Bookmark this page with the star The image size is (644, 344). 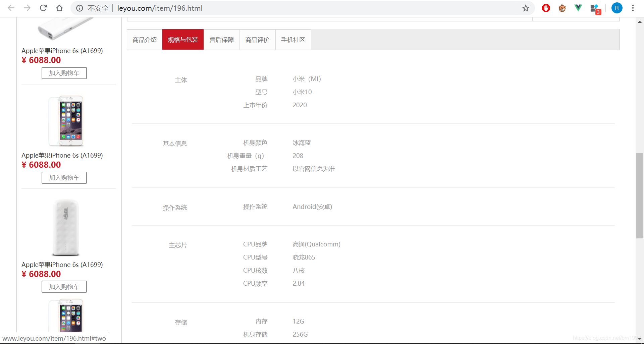(526, 8)
